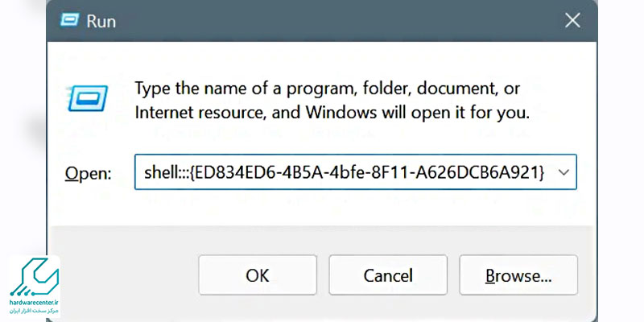This screenshot has height=322, width=644.
Task: Close the Run dialog with the X
Action: 572,20
